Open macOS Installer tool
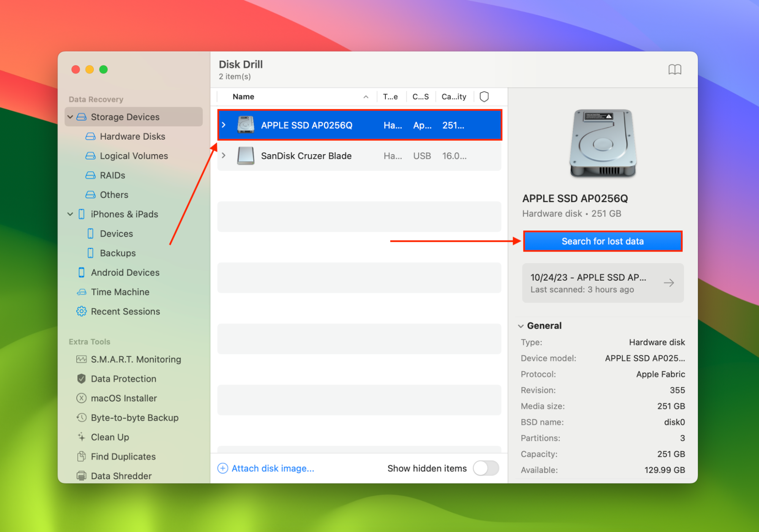759x532 pixels. coord(124,398)
